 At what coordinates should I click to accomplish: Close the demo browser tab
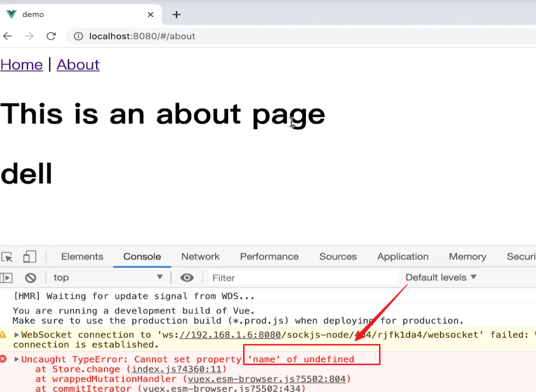coord(150,15)
